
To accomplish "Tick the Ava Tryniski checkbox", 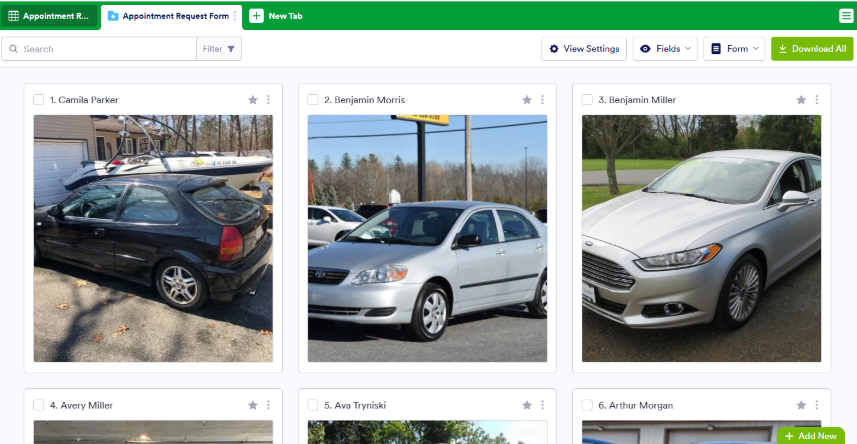I will pyautogui.click(x=313, y=405).
